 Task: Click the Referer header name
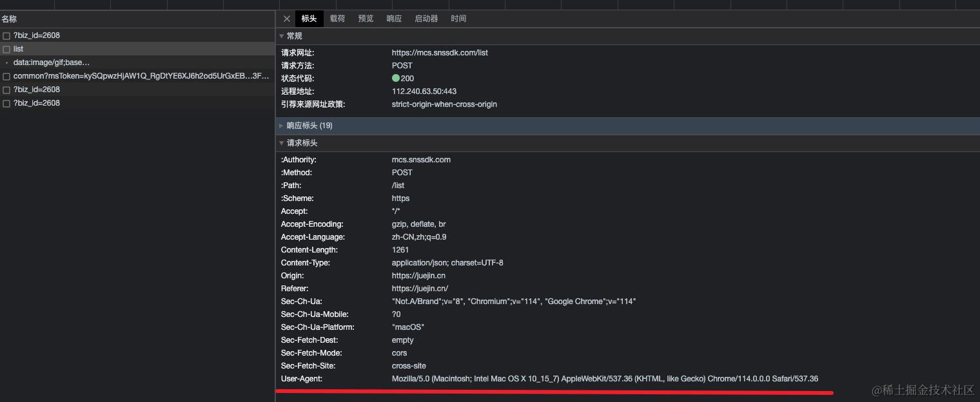295,289
